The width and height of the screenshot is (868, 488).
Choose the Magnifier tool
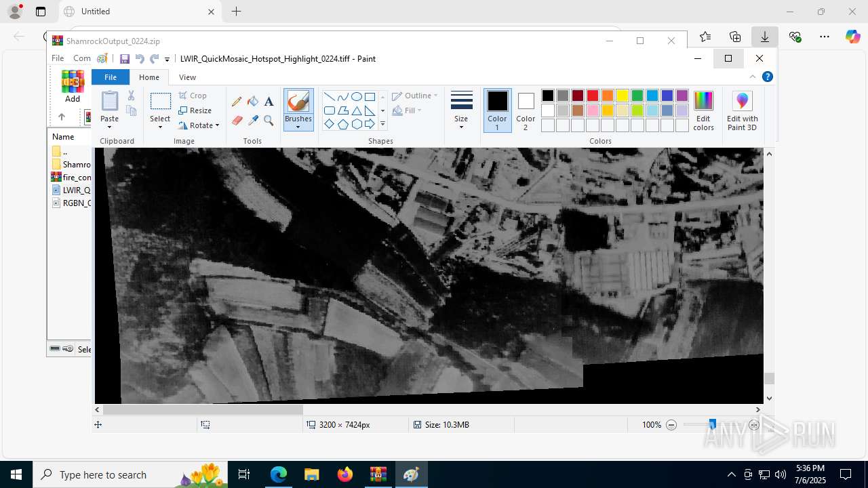click(269, 121)
